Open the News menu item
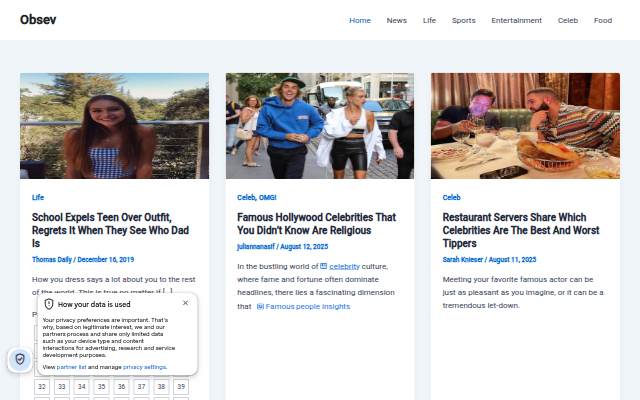Viewport: 640px width, 400px height. click(x=396, y=20)
